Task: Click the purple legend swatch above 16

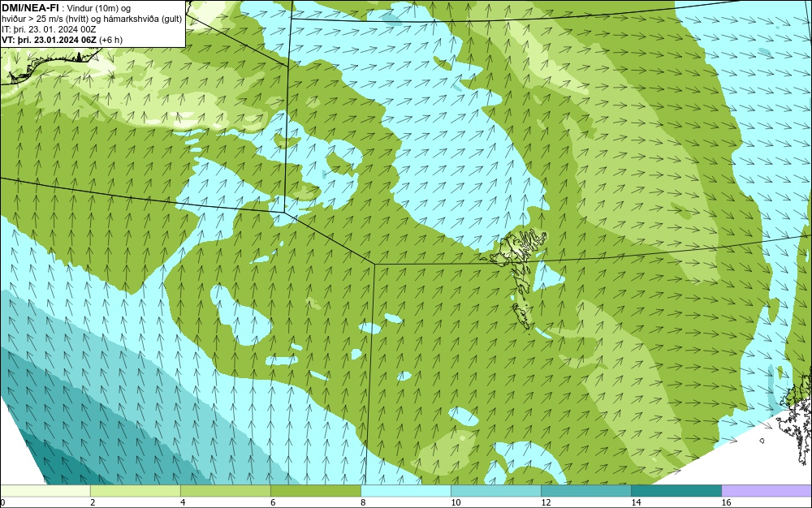Action: click(767, 490)
